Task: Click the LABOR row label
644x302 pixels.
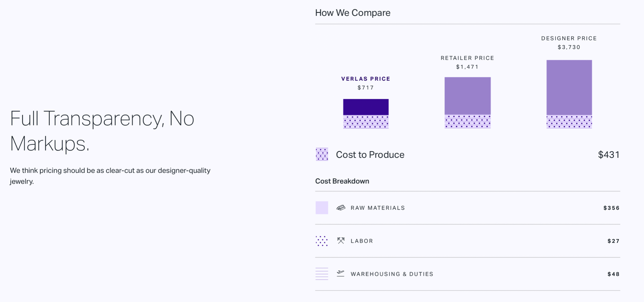Action: click(362, 241)
